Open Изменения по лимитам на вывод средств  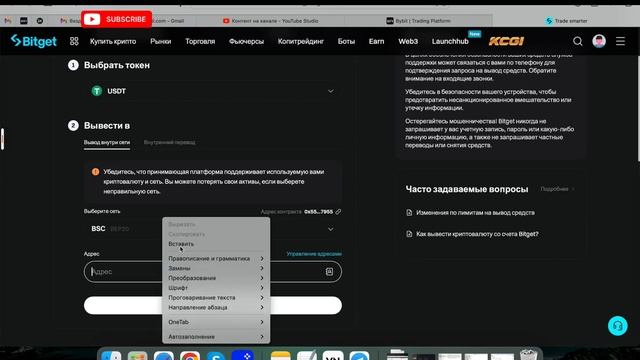(475, 213)
